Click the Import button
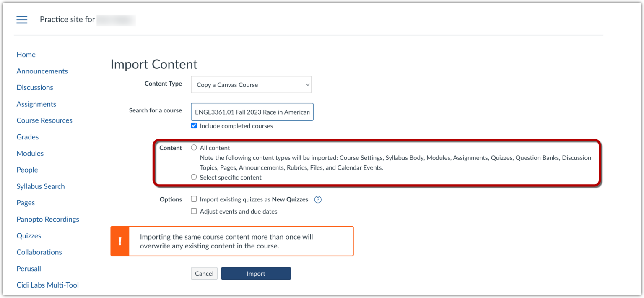The image size is (644, 298). click(256, 273)
